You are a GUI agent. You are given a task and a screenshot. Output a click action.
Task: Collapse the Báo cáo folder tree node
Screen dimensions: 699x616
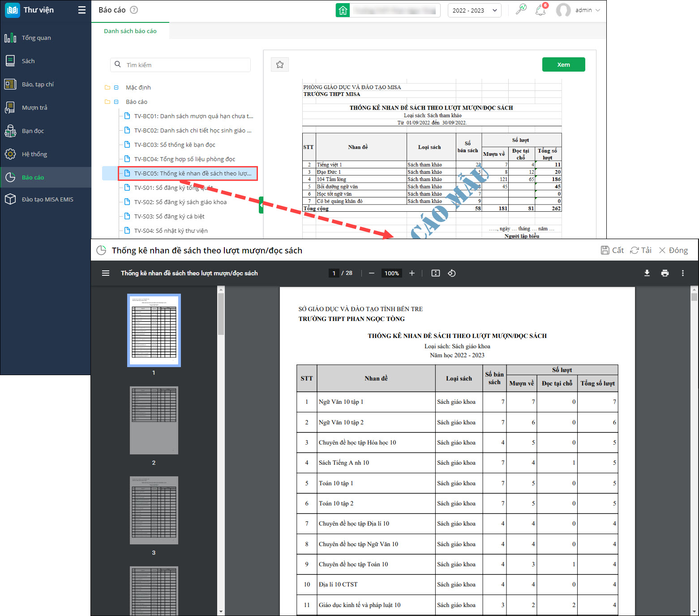116,102
